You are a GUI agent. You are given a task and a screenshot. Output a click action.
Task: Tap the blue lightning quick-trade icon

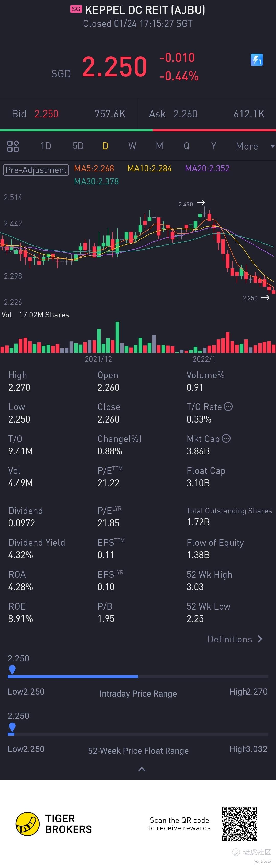tap(256, 60)
